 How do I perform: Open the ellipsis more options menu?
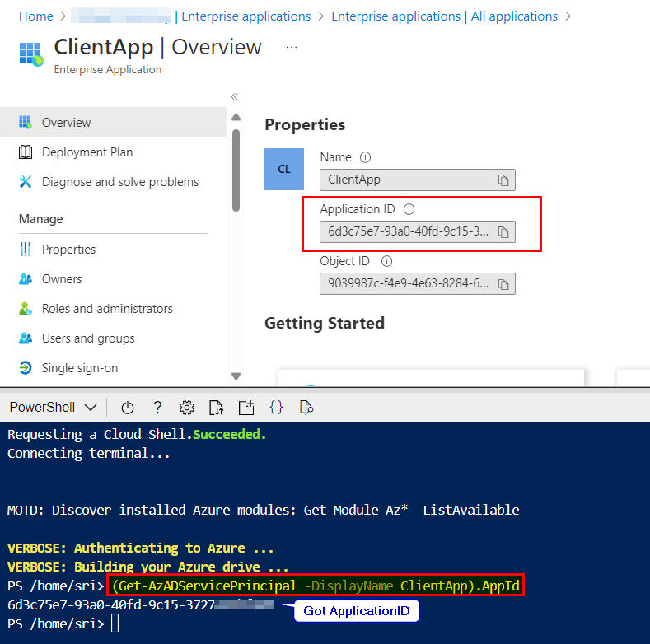(292, 48)
